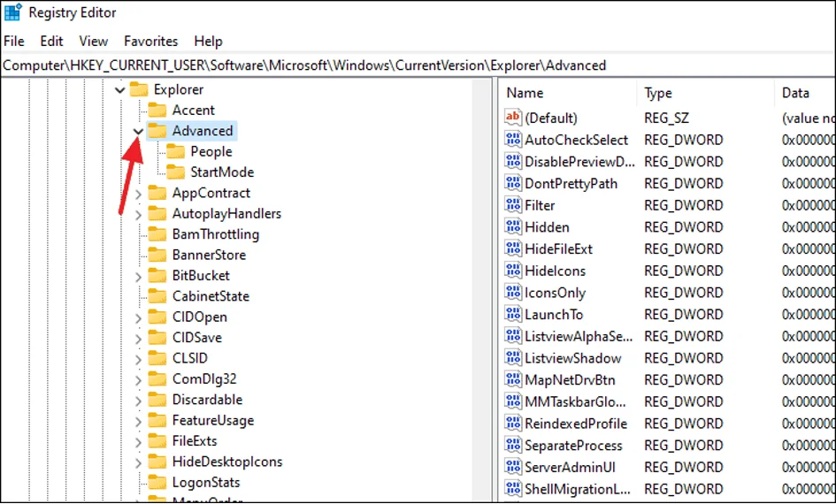Open the Favorites menu
The image size is (836, 504).
tap(151, 41)
